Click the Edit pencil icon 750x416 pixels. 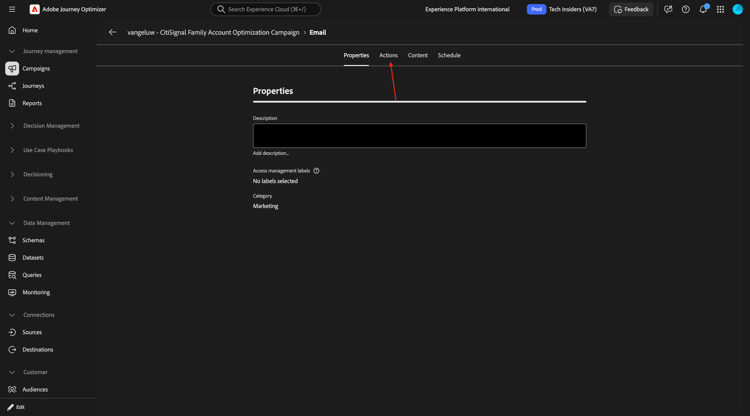[10, 407]
